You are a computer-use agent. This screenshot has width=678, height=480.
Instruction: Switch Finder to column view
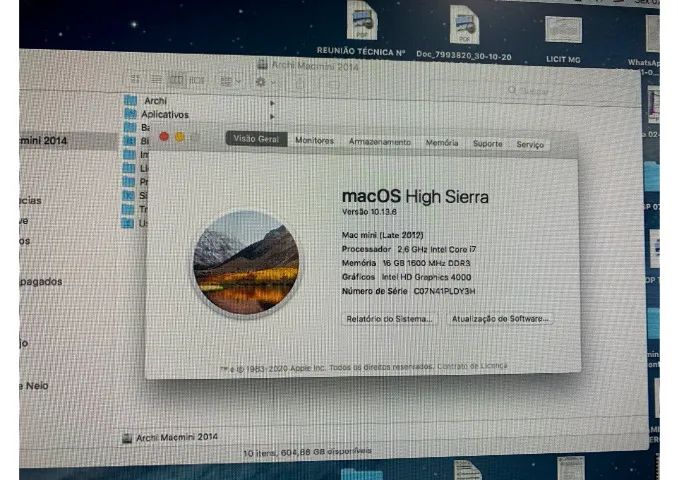[x=177, y=80]
